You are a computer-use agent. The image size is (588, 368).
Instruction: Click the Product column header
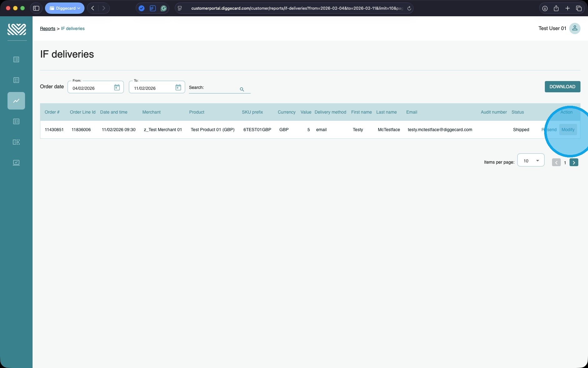(197, 112)
